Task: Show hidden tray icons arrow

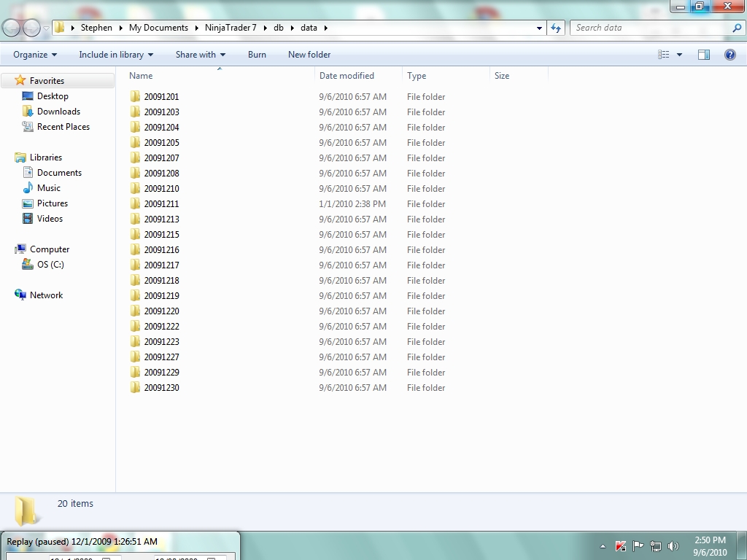Action: [x=603, y=546]
